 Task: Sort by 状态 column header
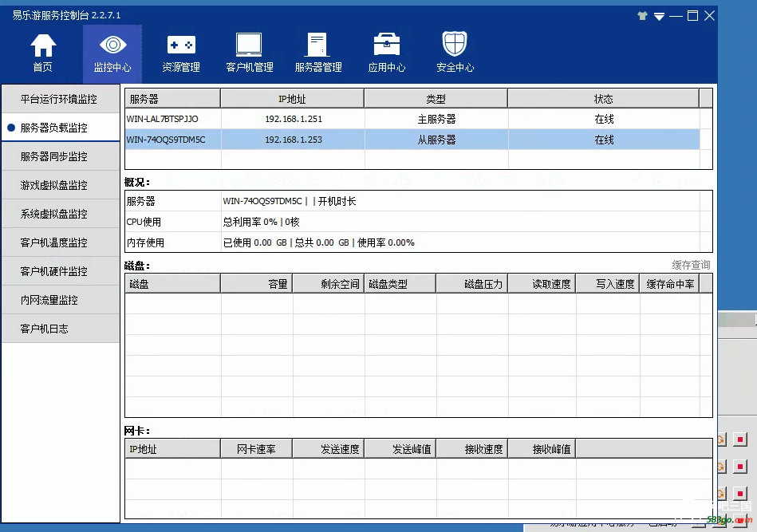(x=604, y=98)
